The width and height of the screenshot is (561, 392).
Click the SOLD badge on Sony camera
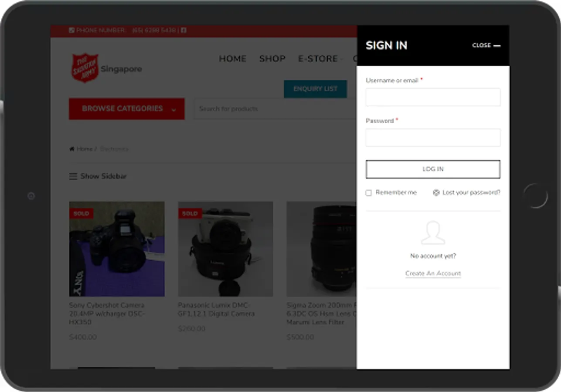(x=81, y=213)
